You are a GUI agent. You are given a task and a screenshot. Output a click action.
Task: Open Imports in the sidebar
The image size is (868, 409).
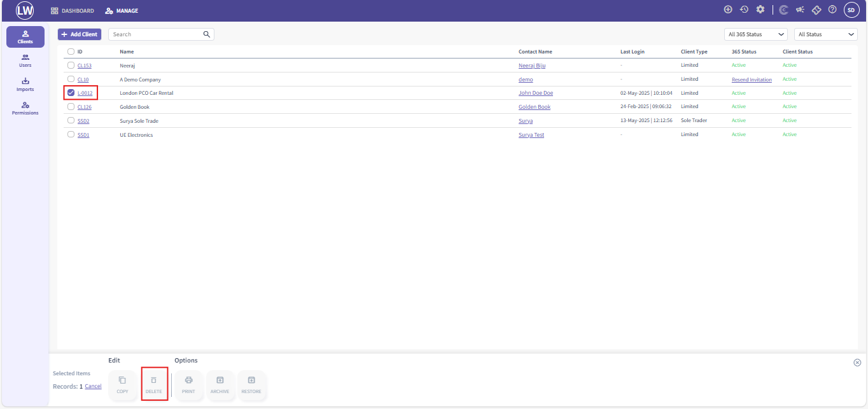tap(25, 85)
